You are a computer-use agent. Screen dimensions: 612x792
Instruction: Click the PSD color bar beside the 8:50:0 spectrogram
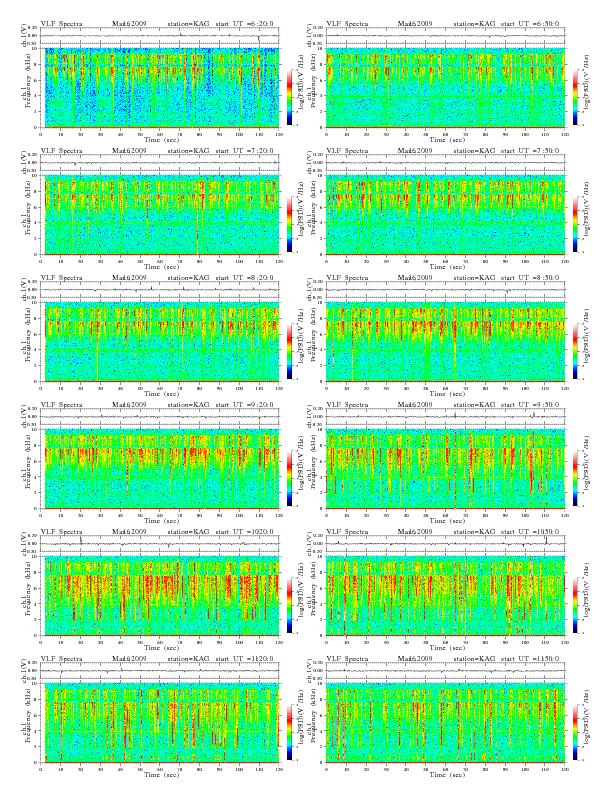tap(576, 351)
